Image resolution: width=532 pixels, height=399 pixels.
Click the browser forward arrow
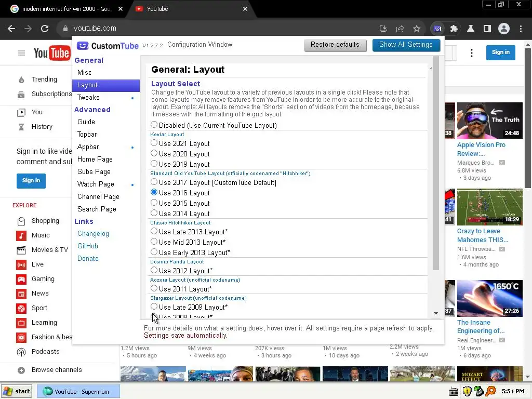28,29
